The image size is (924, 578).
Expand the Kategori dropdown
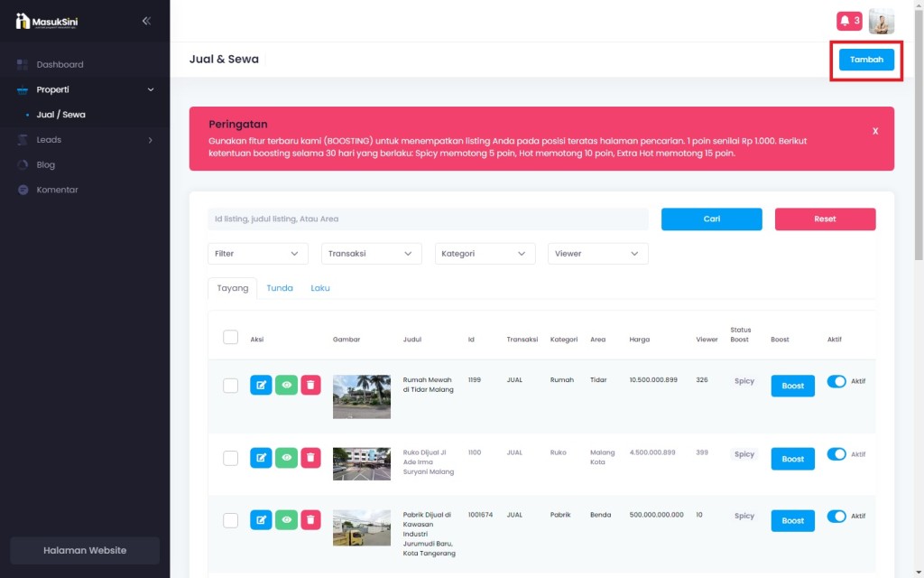485,254
